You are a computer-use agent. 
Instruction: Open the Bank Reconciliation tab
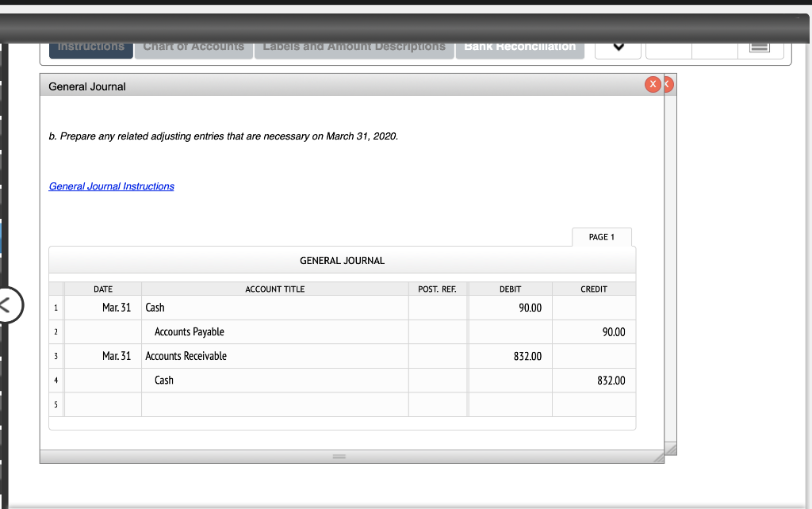click(x=520, y=46)
